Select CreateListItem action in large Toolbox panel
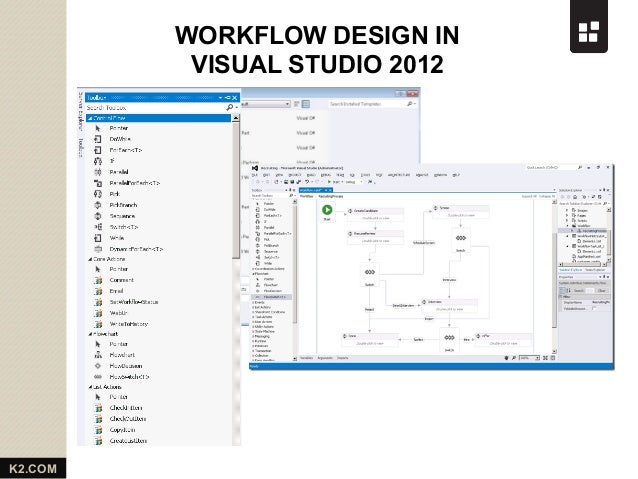Viewport: 638px width, 479px height. [128, 441]
